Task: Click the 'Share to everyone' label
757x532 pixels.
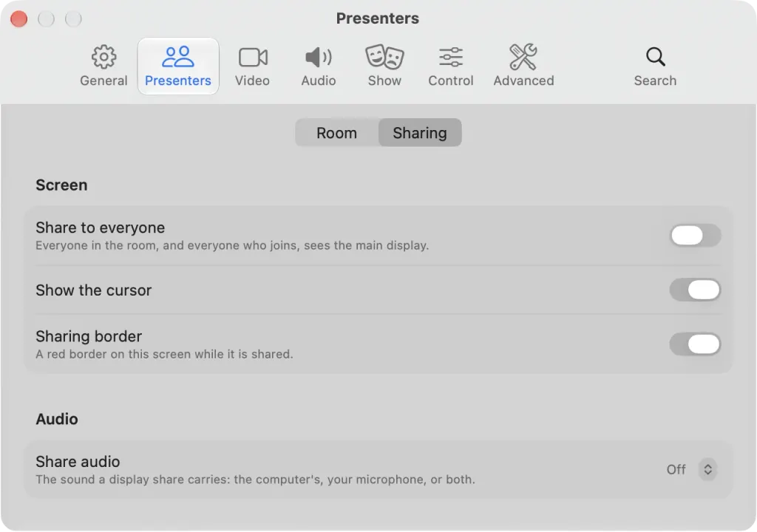Action: (101, 228)
